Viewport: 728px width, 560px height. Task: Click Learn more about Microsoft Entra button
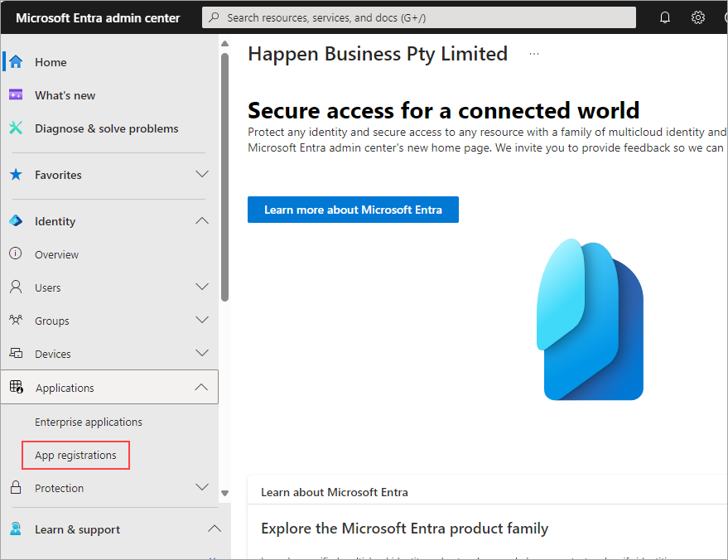coord(353,210)
